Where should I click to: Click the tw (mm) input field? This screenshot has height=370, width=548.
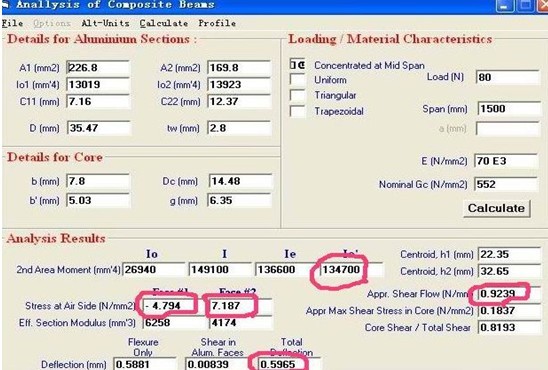239,128
